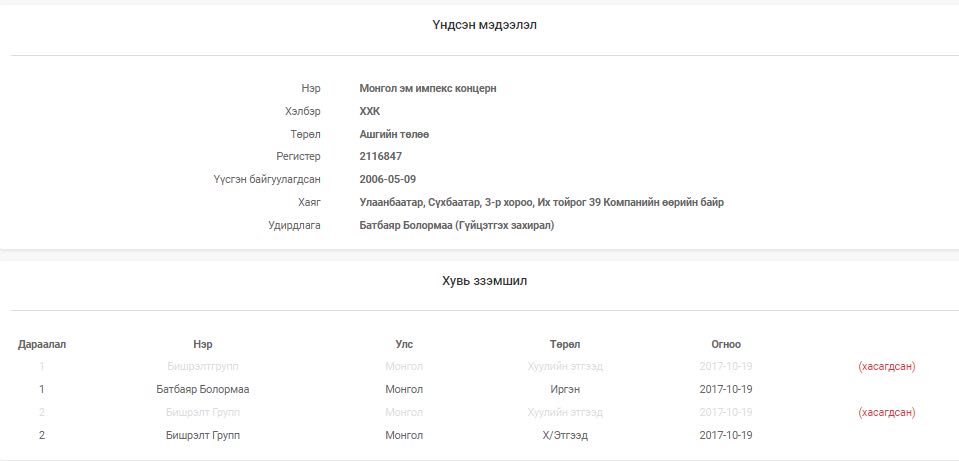The width and height of the screenshot is (959, 461).
Task: Select company name Монгол эм импекс концерн
Action: (428, 88)
